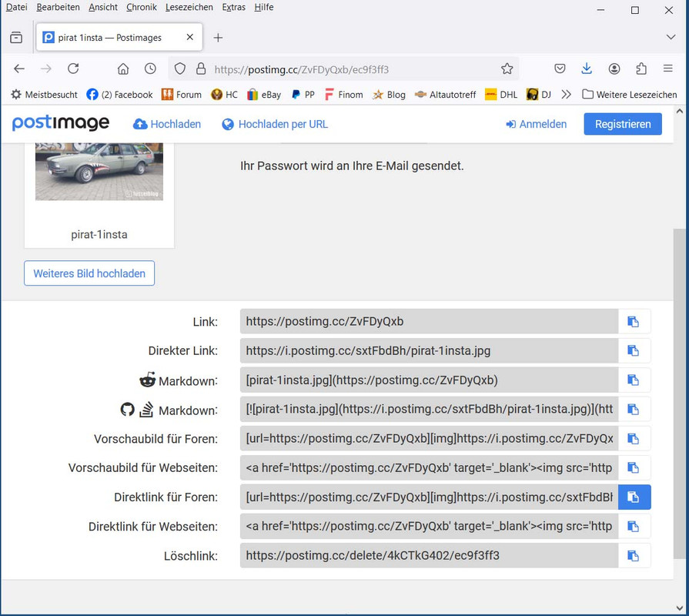
Task: Copy the GitHub Markdown code
Action: pos(634,410)
